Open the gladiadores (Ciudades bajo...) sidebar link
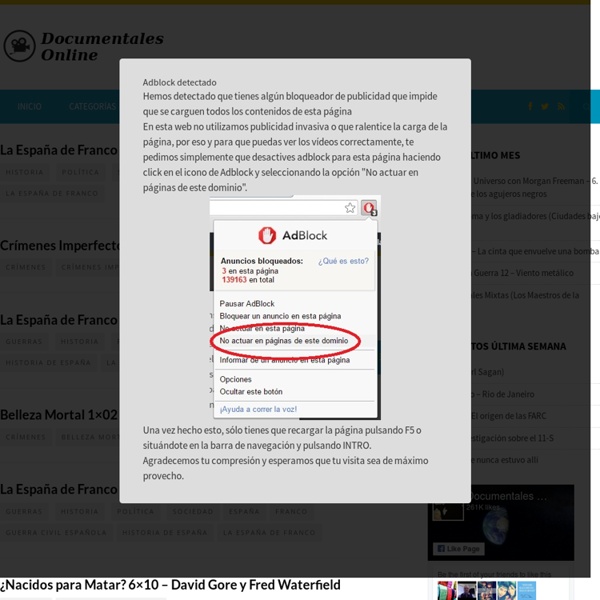The width and height of the screenshot is (600, 600). tap(535, 216)
